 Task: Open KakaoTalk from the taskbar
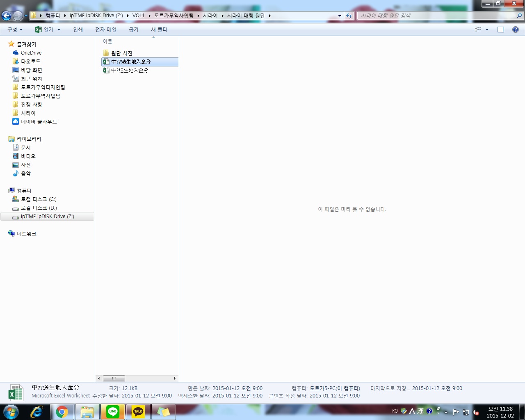tap(138, 412)
